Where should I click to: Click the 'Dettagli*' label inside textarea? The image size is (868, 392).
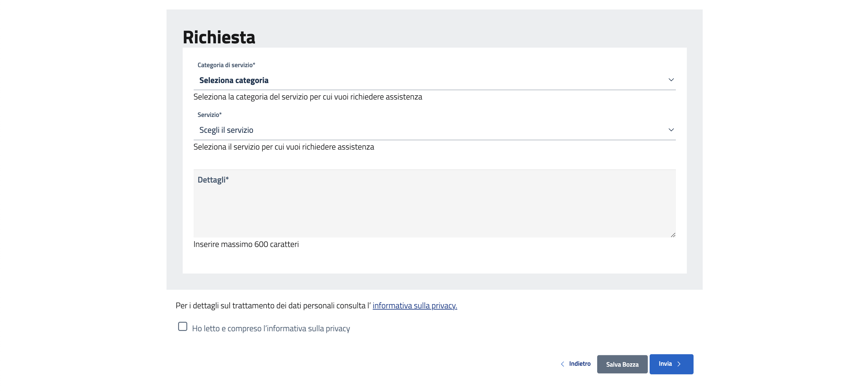point(213,180)
